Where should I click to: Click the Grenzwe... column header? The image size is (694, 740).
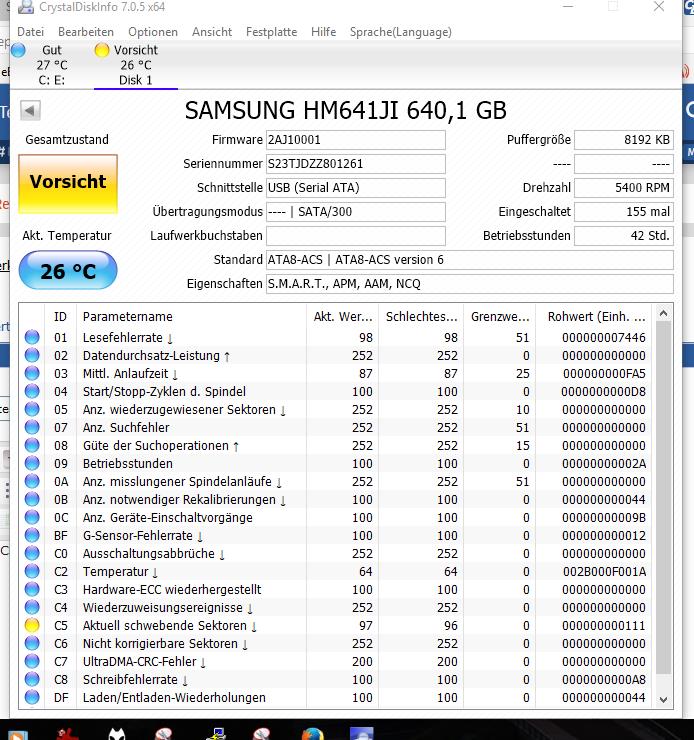tap(500, 317)
